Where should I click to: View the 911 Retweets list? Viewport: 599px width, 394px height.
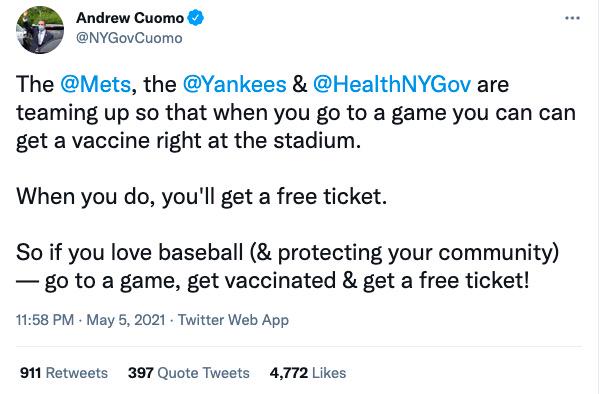pyautogui.click(x=64, y=373)
